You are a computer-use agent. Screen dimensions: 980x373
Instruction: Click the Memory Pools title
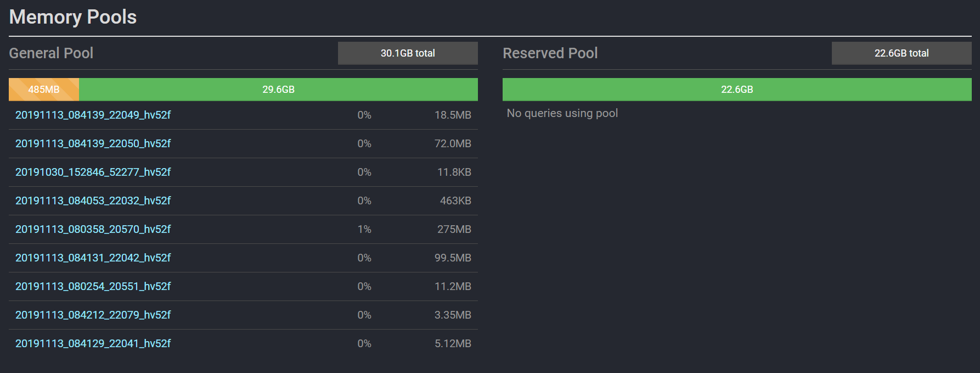click(x=73, y=17)
